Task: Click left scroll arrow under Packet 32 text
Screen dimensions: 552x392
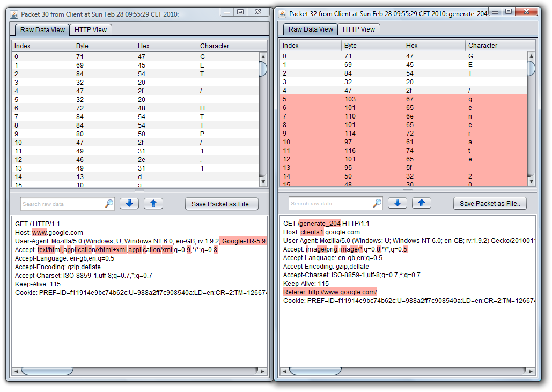Action: pyautogui.click(x=284, y=371)
